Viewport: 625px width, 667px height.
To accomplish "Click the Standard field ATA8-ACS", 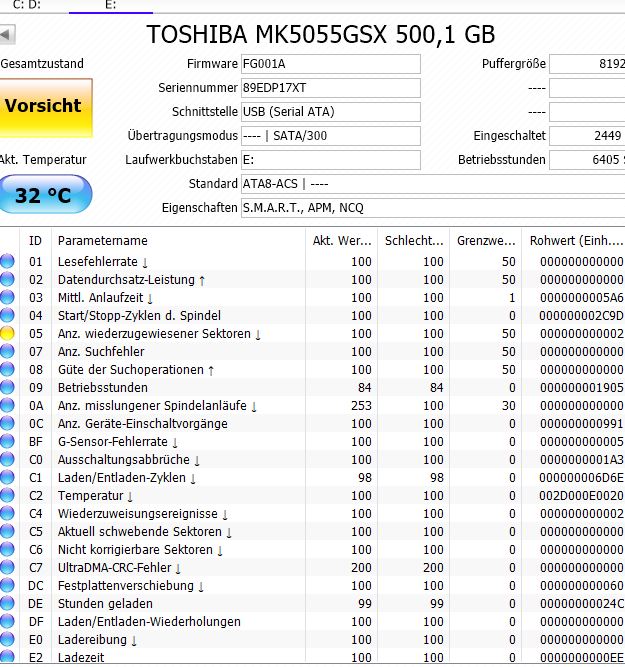I will [x=433, y=184].
